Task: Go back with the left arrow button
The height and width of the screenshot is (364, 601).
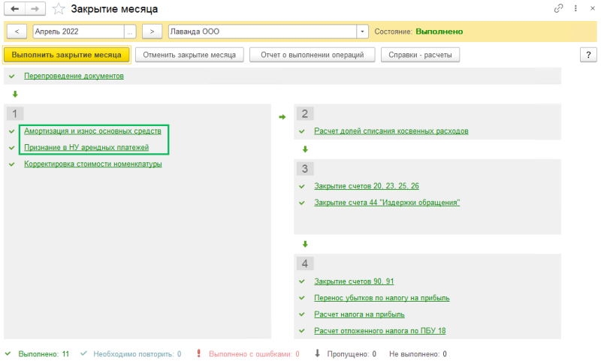Action: pyautogui.click(x=14, y=9)
